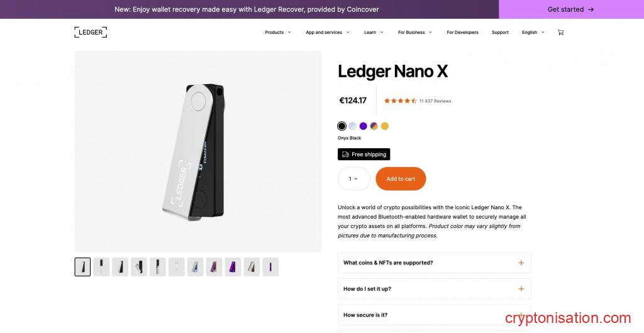Image resolution: width=644 pixels, height=333 pixels.
Task: Select the first product thumbnail
Action: [x=82, y=266]
